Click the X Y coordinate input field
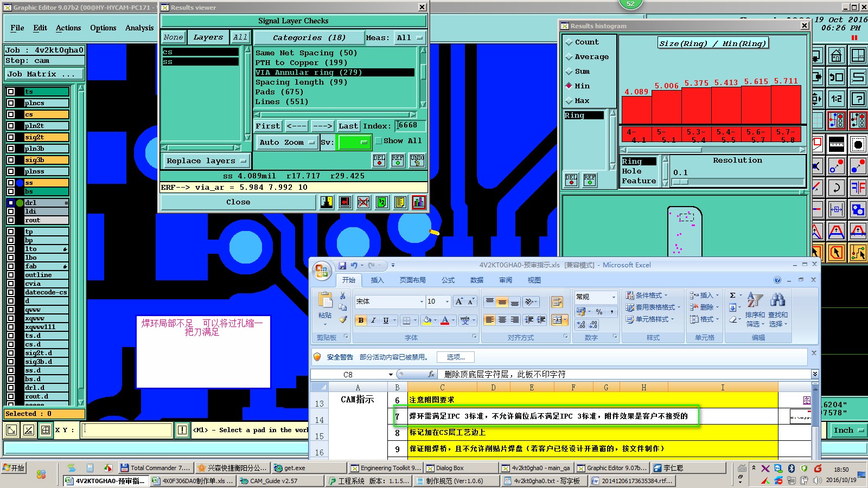This screenshot has width=868, height=488. click(127, 431)
